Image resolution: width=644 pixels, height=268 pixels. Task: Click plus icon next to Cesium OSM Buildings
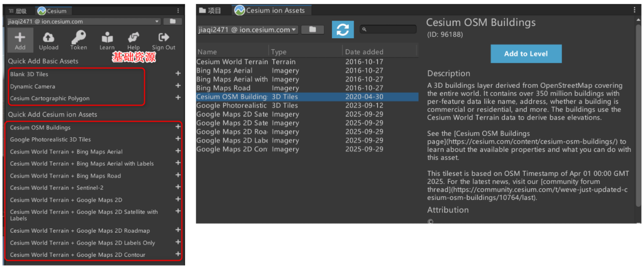click(178, 127)
